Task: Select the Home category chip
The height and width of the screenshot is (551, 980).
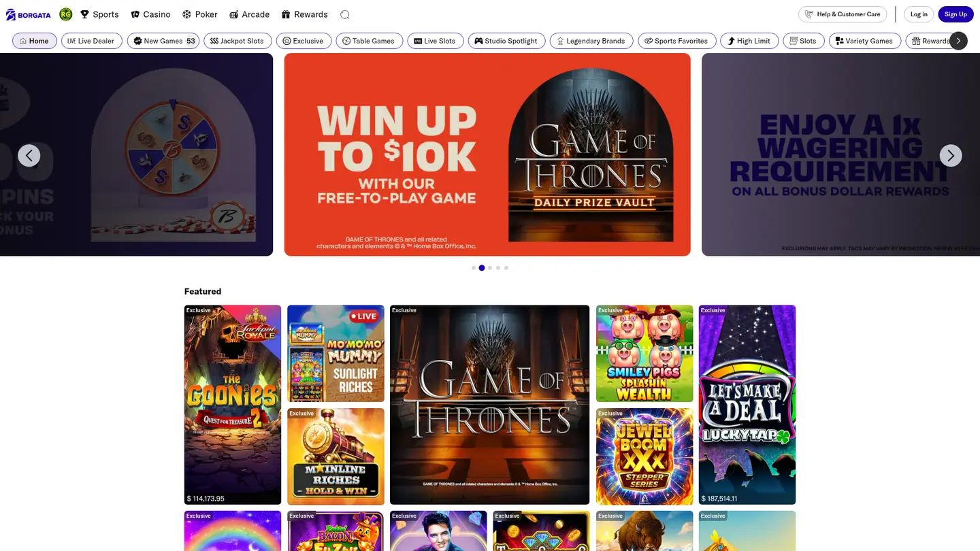Action: 35,41
